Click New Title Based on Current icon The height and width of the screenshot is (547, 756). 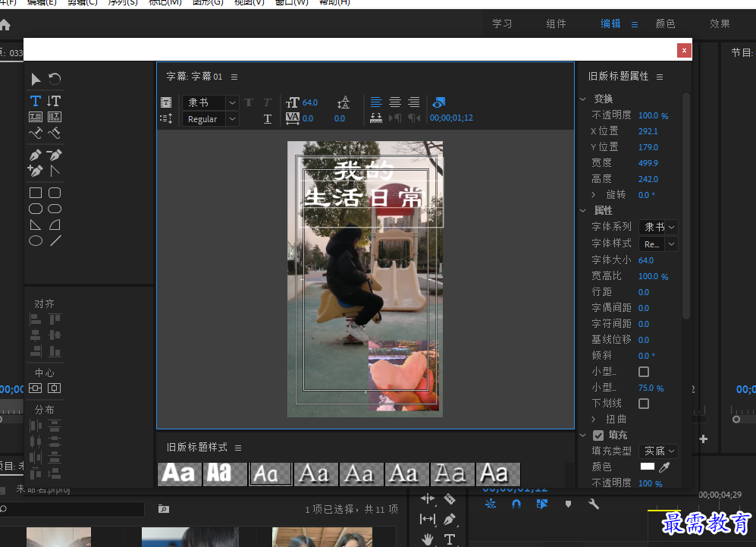point(166,102)
